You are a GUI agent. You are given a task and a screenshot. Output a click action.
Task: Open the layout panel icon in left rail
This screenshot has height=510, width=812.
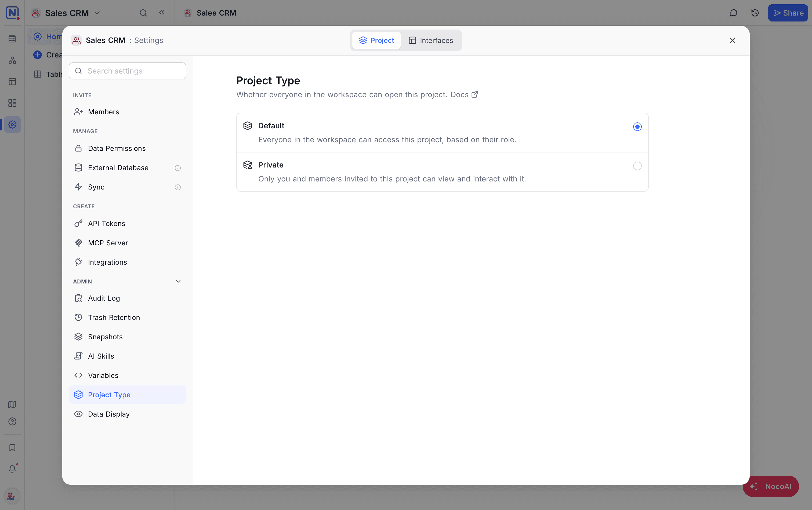(12, 82)
